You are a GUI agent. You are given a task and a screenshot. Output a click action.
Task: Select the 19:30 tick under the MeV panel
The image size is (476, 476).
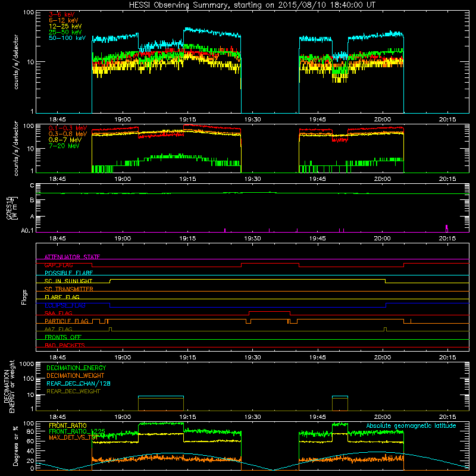252,179
